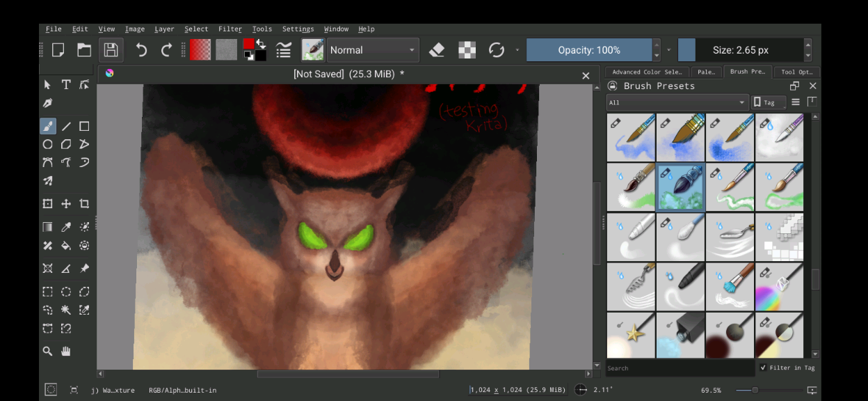Select the Line tool
Viewport: 868px width, 401px height.
tap(66, 126)
